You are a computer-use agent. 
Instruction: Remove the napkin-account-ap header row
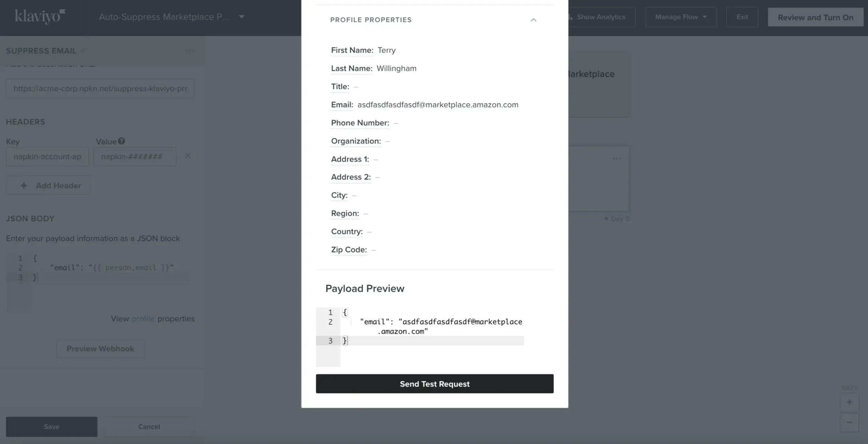click(188, 156)
